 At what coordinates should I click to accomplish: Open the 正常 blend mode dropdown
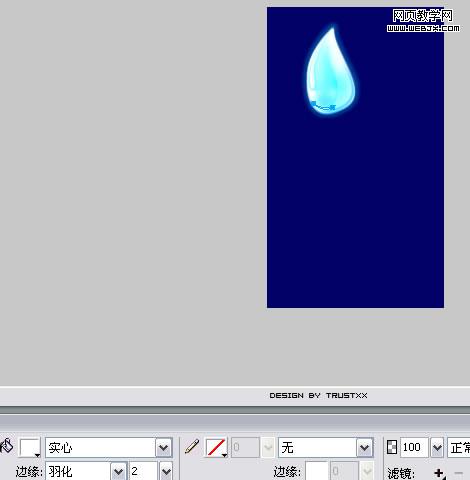click(459, 447)
